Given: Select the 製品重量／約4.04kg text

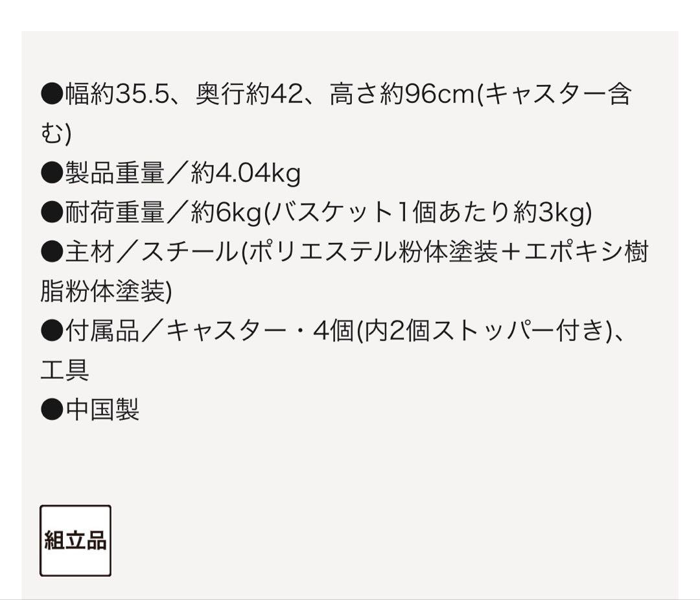Looking at the screenshot, I should point(183,174).
